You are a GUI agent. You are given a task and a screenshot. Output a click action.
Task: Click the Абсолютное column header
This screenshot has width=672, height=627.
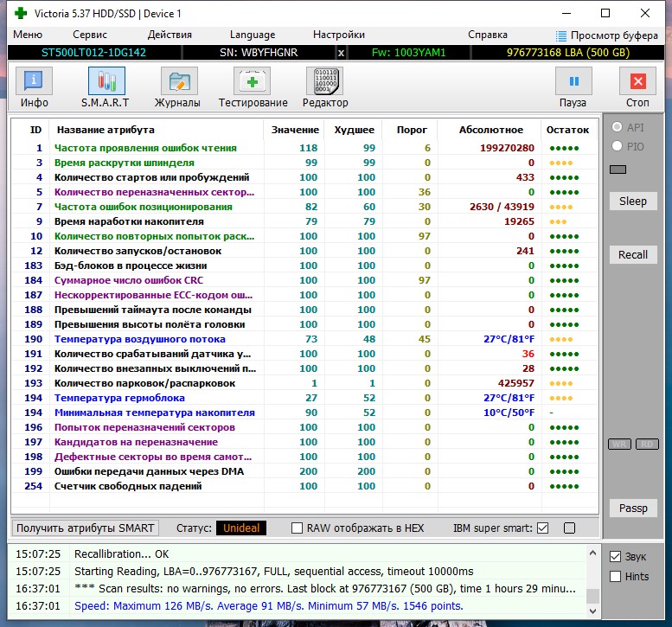(491, 130)
